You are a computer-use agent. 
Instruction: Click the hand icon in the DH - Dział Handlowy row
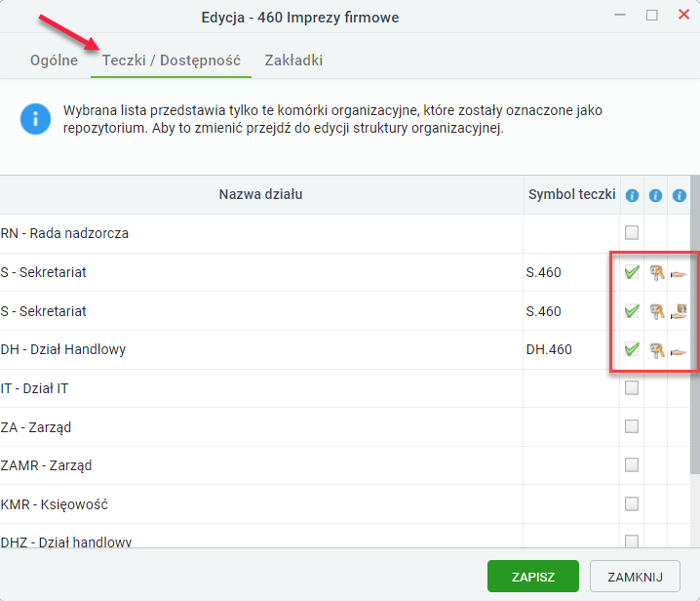tap(679, 352)
